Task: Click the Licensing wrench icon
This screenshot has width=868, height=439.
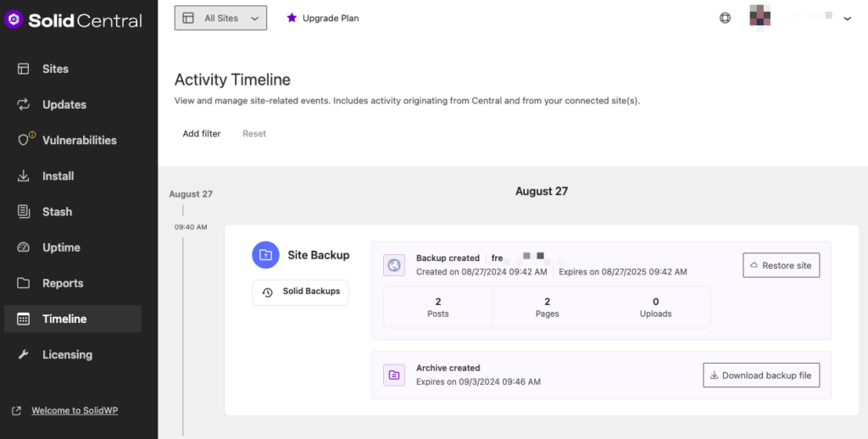Action: click(x=25, y=354)
